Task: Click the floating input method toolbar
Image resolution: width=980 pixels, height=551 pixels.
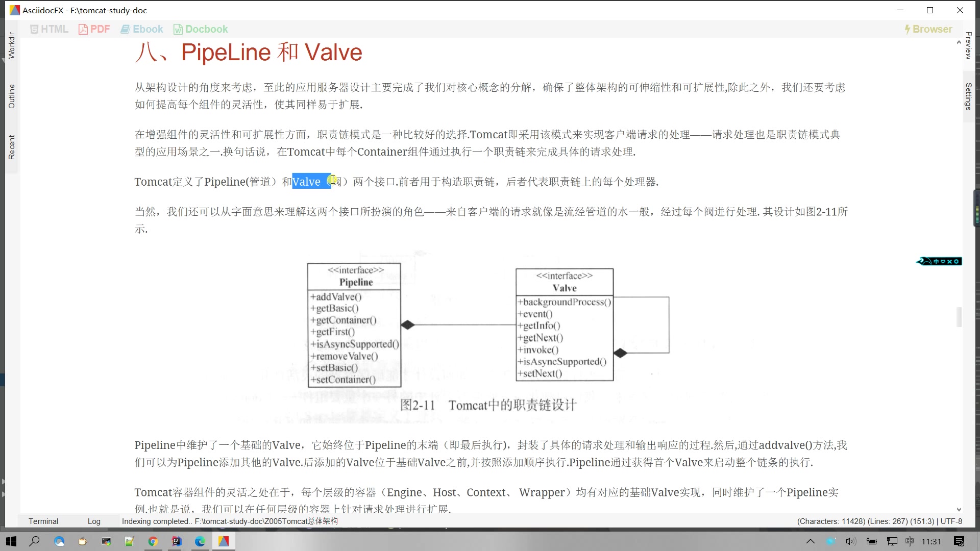Action: [x=939, y=261]
